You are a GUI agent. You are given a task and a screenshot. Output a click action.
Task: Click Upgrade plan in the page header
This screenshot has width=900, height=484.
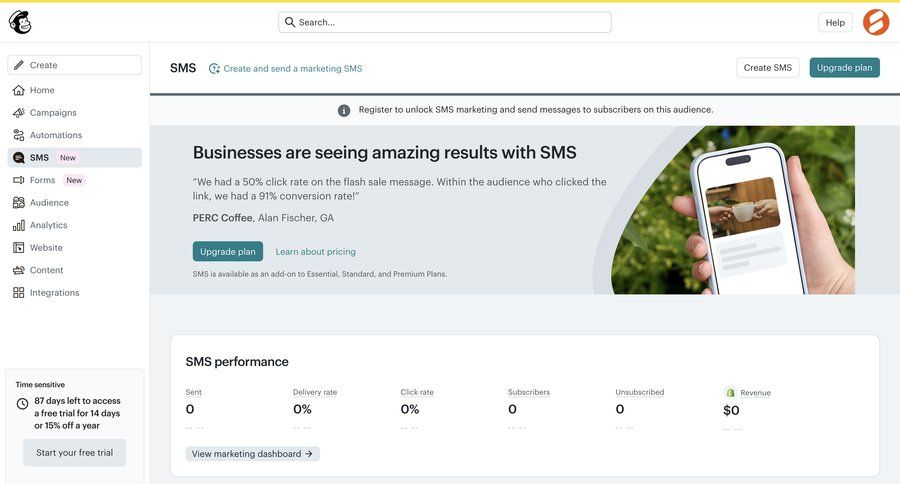coord(844,68)
